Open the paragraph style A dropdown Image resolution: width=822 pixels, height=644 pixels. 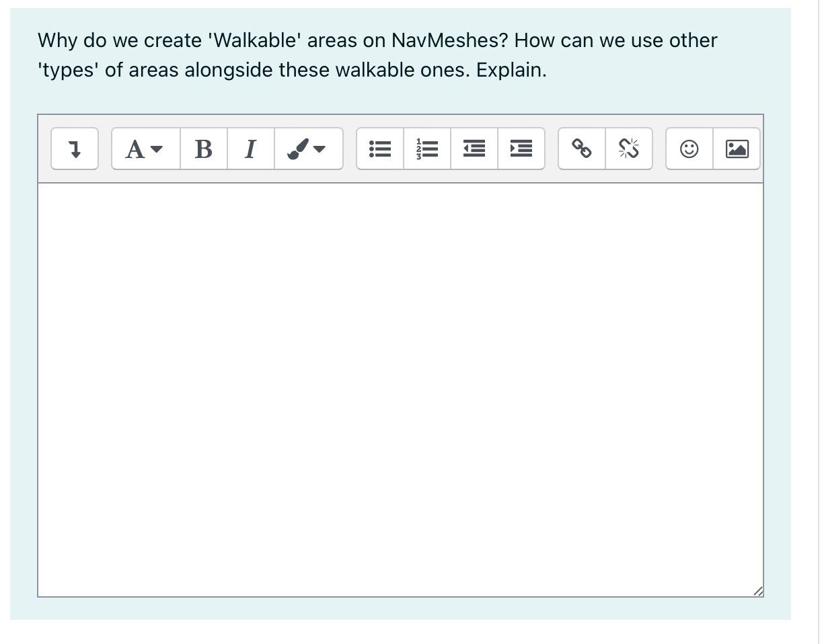[143, 149]
